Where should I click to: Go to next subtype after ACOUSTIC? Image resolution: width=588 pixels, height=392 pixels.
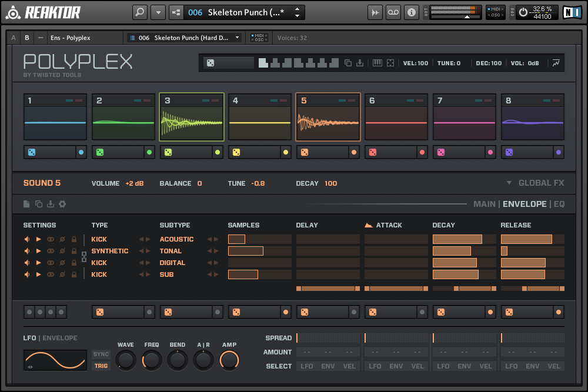[216, 239]
